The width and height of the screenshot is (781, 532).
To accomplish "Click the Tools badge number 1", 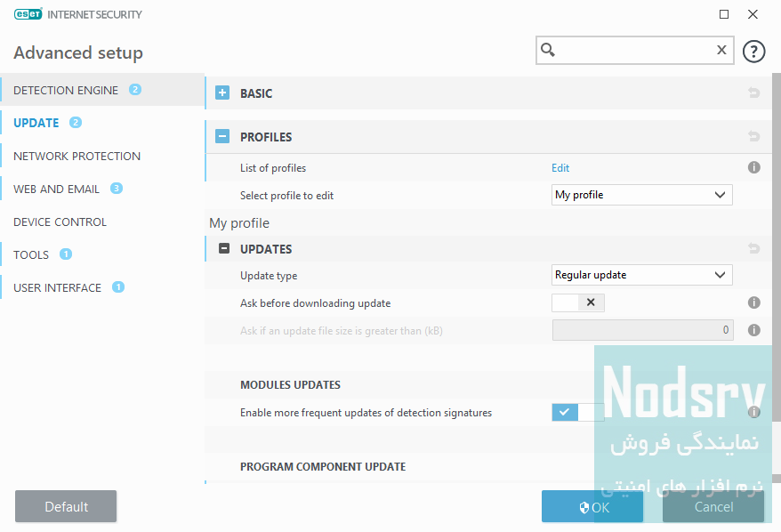I will (66, 254).
